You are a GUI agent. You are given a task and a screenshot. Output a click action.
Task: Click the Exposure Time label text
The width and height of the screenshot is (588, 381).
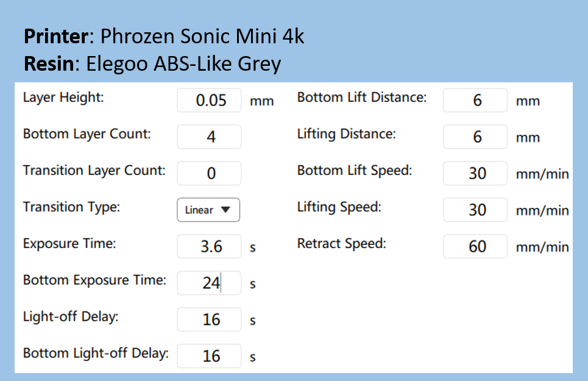[x=69, y=244]
